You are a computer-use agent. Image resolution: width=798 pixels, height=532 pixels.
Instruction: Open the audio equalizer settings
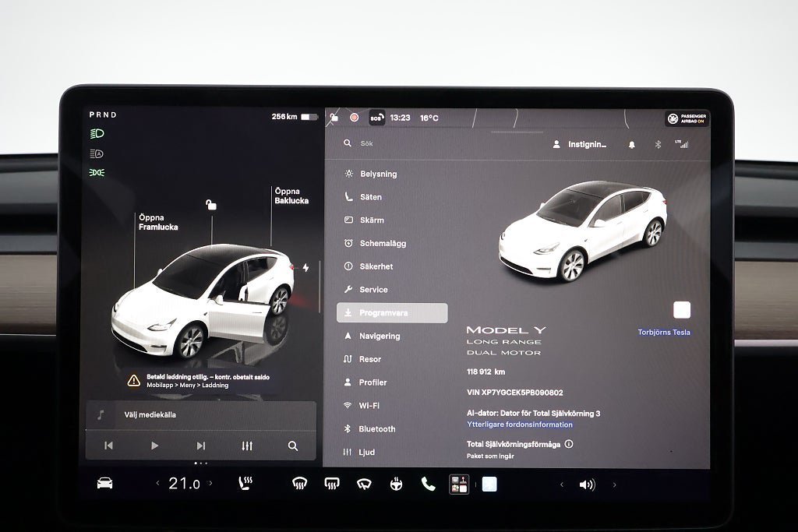pyautogui.click(x=247, y=446)
